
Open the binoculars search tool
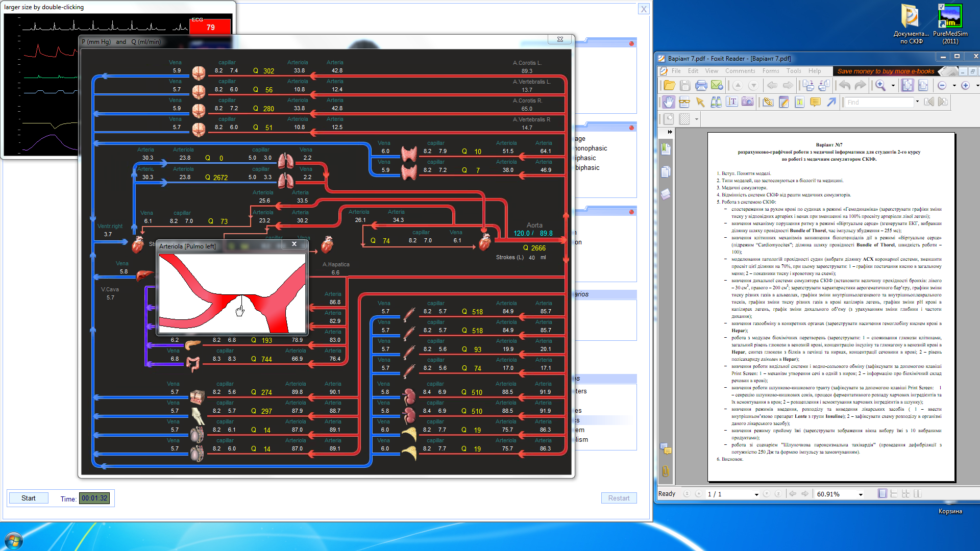[x=716, y=102]
